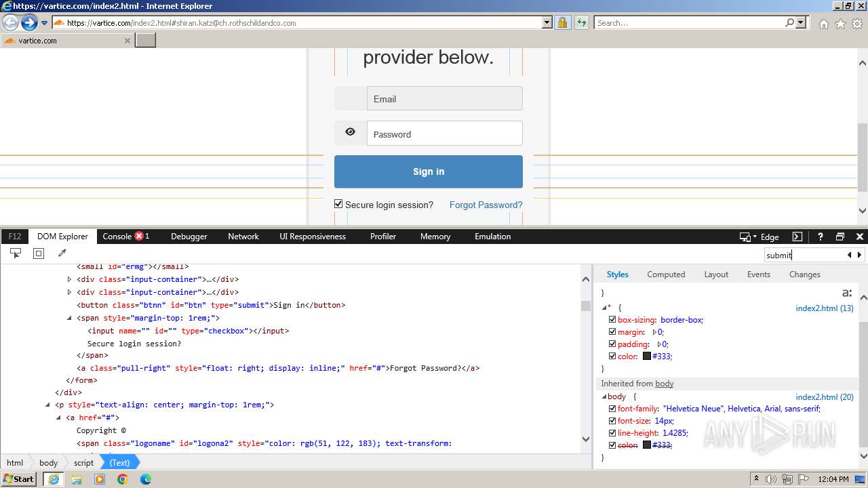Show password using the eye icon
Viewport: 868px width, 488px height.
coord(350,132)
